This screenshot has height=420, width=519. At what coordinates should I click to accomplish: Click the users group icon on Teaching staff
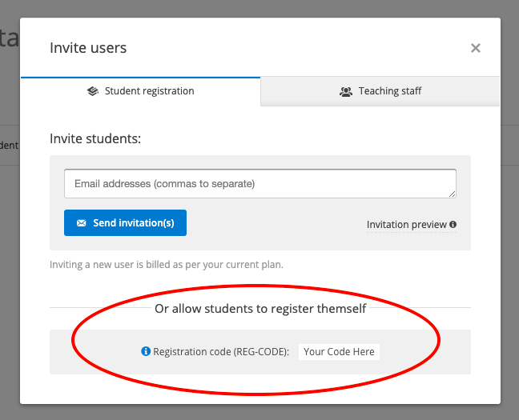346,92
